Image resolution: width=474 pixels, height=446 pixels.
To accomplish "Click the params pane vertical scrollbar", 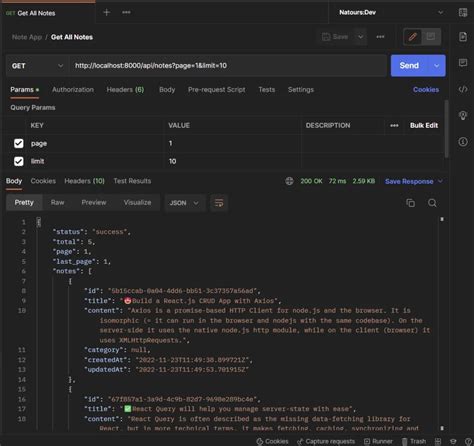I will (x=446, y=129).
